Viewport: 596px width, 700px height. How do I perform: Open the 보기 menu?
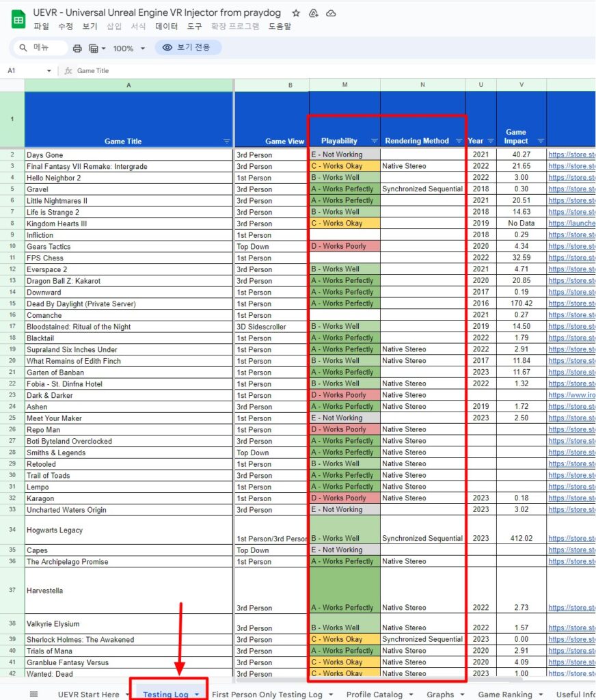(90, 27)
